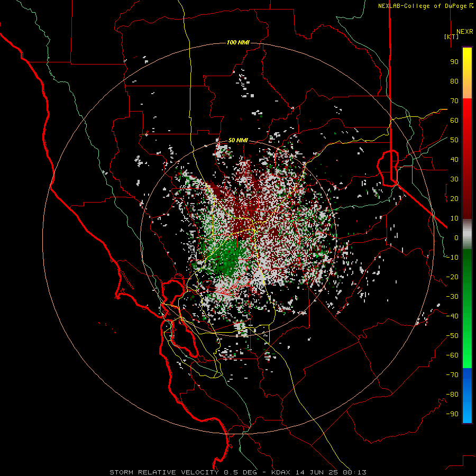
Task: Click the 40 value on the velocity scale
Action: 454,159
